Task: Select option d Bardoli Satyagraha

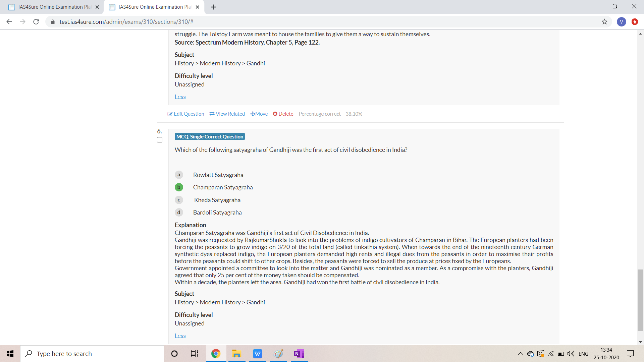Action: (179, 213)
